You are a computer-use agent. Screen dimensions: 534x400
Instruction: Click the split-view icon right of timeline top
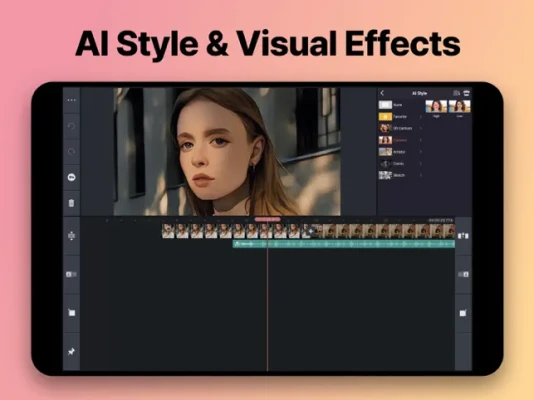click(463, 236)
